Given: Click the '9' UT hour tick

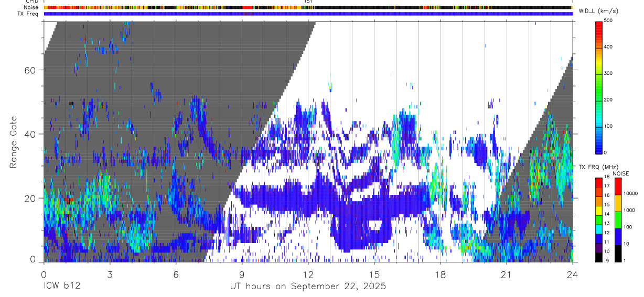Looking at the screenshot, I should pos(242,274).
